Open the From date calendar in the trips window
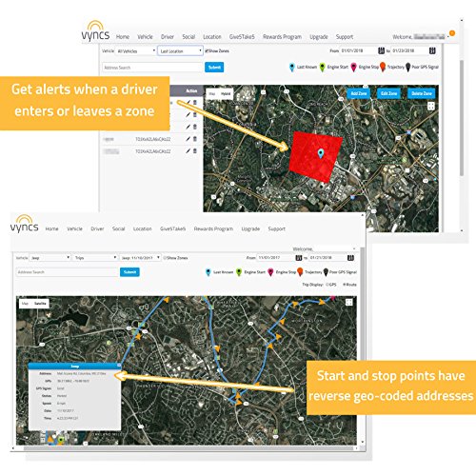Viewport: 476px width, 476px height. [299, 258]
